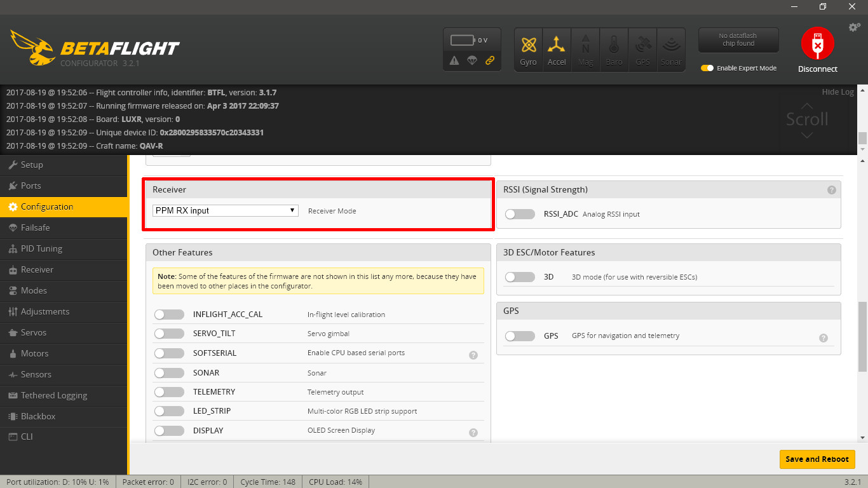The width and height of the screenshot is (868, 488).
Task: Enable 3D mode switch
Action: click(520, 277)
